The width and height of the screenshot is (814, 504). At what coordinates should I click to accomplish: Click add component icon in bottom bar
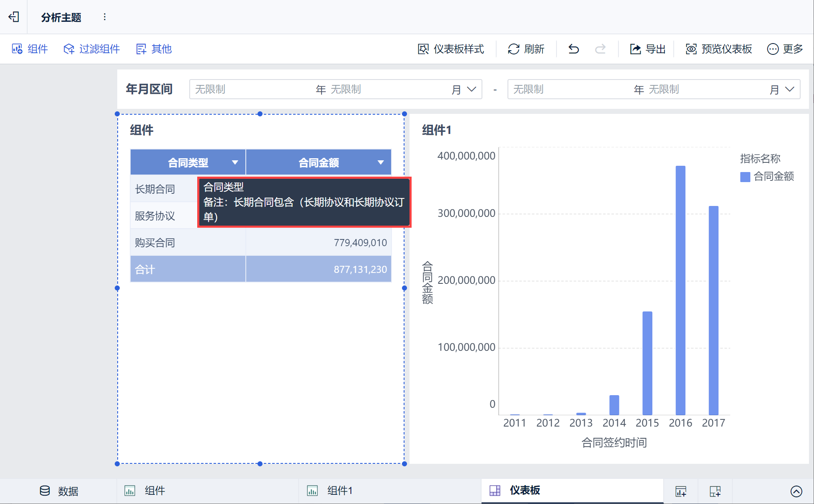[681, 491]
